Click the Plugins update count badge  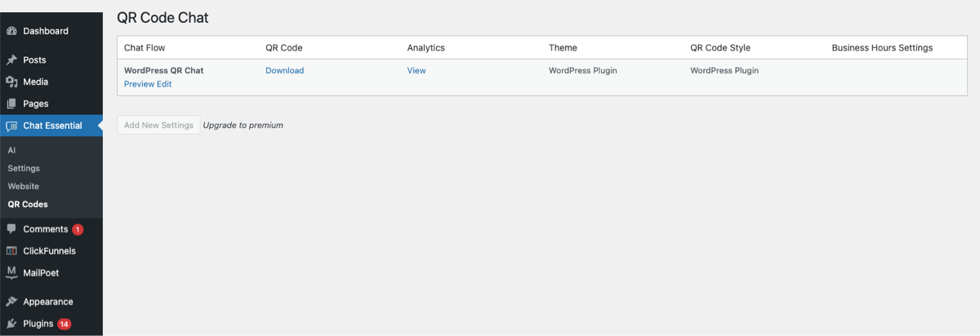coord(64,324)
